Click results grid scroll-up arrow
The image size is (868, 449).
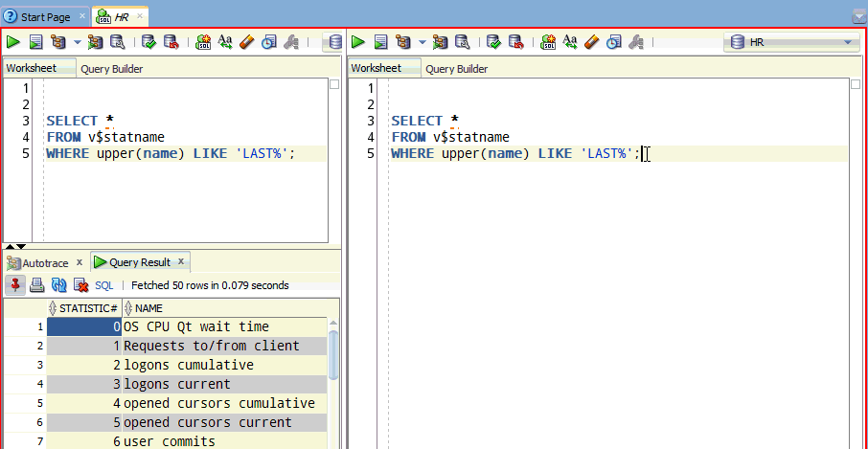333,324
